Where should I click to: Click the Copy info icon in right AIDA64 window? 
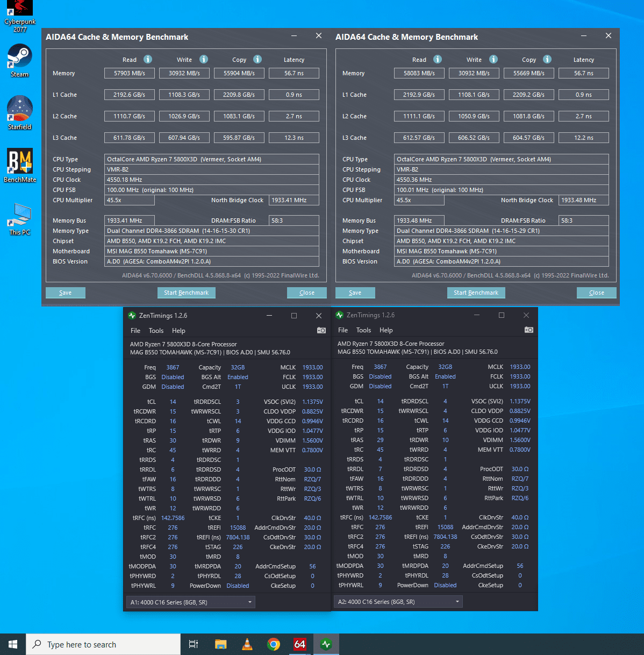coord(547,59)
